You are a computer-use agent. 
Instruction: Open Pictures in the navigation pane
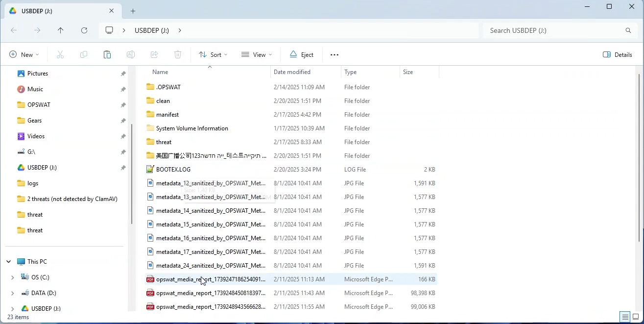(x=38, y=74)
